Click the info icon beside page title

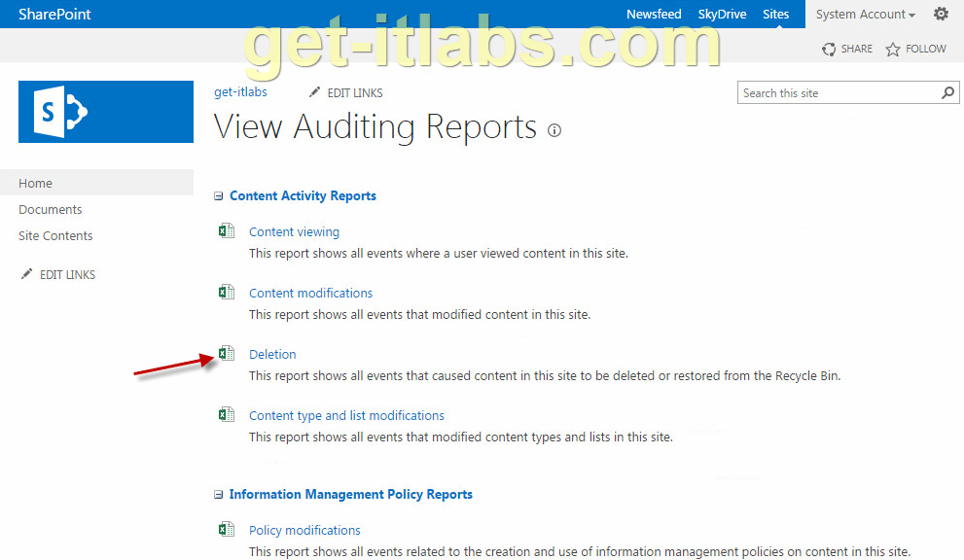tap(554, 130)
